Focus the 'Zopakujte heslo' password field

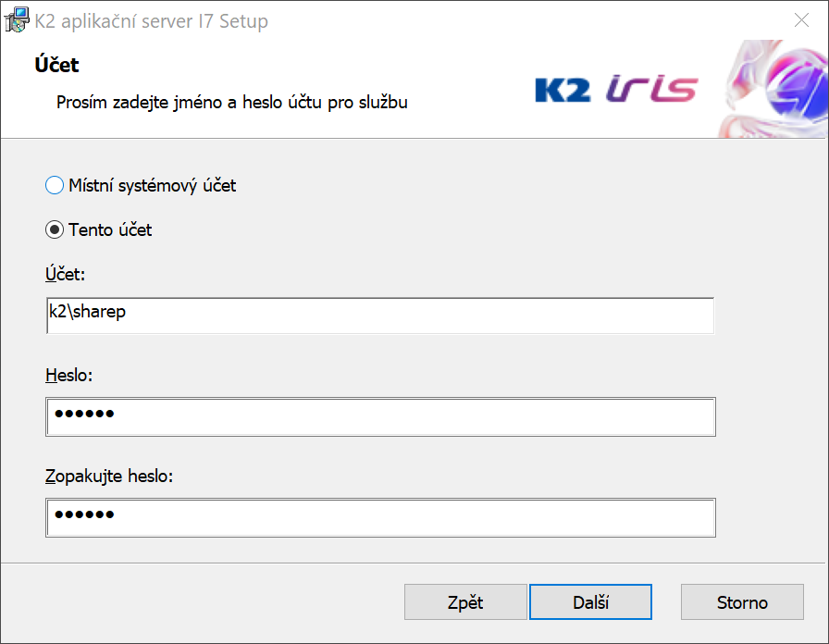(379, 517)
